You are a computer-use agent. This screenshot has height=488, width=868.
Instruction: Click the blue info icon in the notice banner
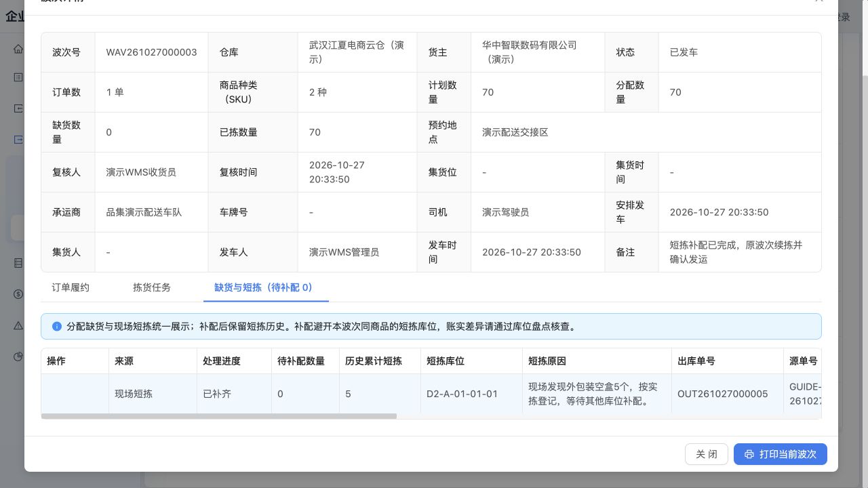point(57,327)
